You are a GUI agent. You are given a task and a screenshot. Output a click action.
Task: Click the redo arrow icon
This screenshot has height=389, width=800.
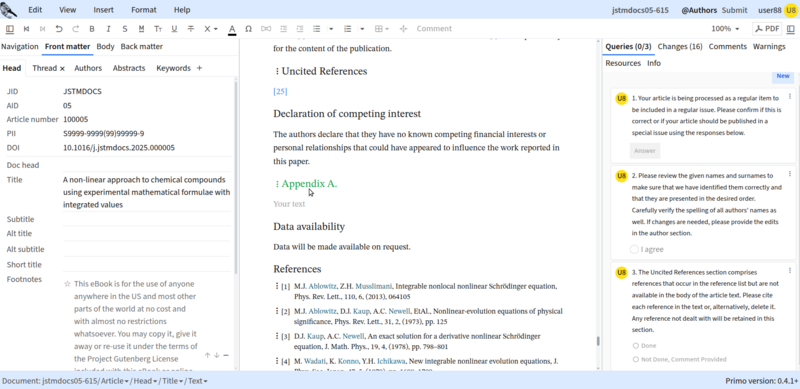pyautogui.click(x=76, y=29)
